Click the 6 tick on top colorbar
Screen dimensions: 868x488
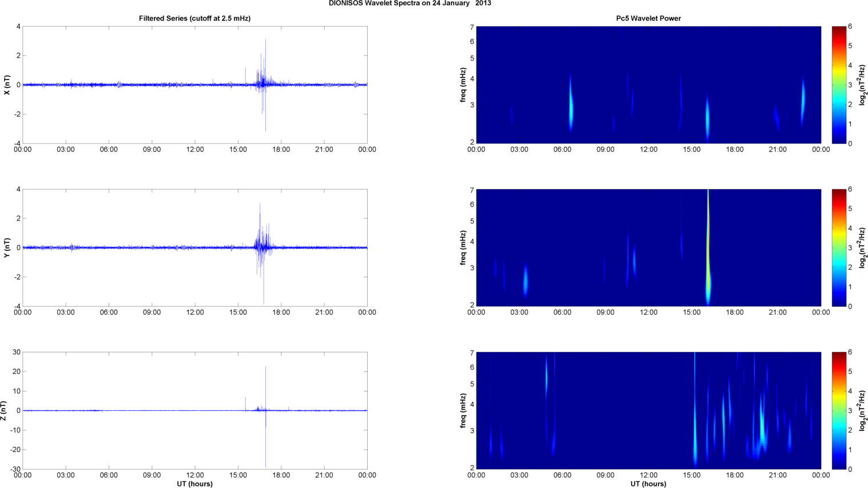[x=850, y=27]
